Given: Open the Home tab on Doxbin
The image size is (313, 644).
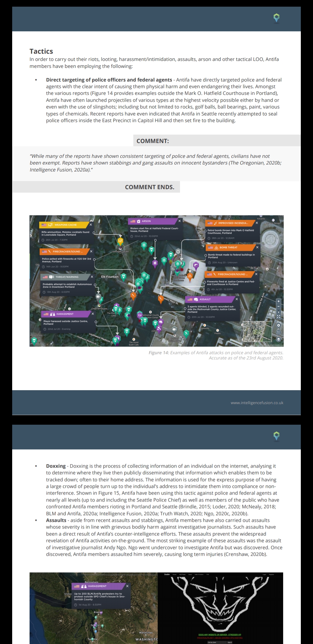Looking at the screenshot, I should (174, 574).
